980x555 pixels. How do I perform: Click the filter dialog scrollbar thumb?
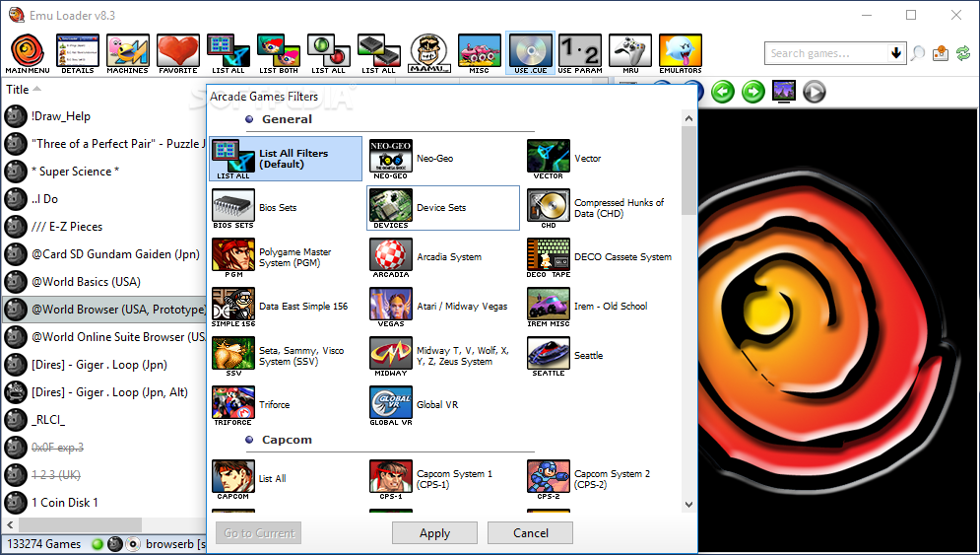pyautogui.click(x=688, y=171)
